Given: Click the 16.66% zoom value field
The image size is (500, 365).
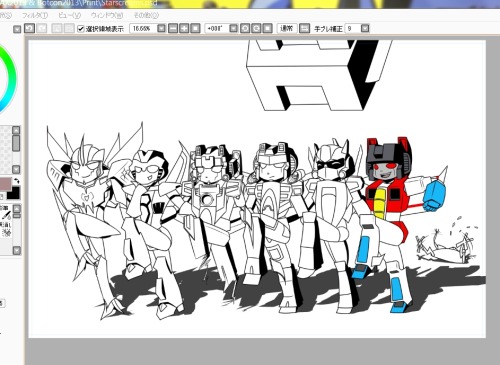Looking at the screenshot, I should [x=143, y=28].
